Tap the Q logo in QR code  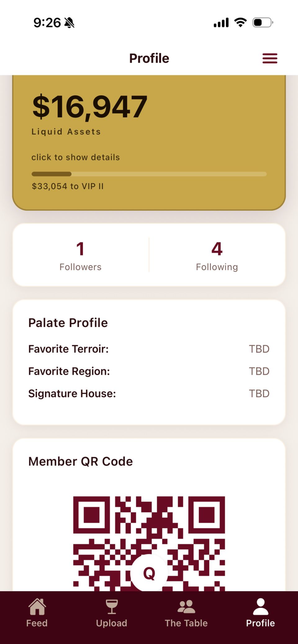149,573
